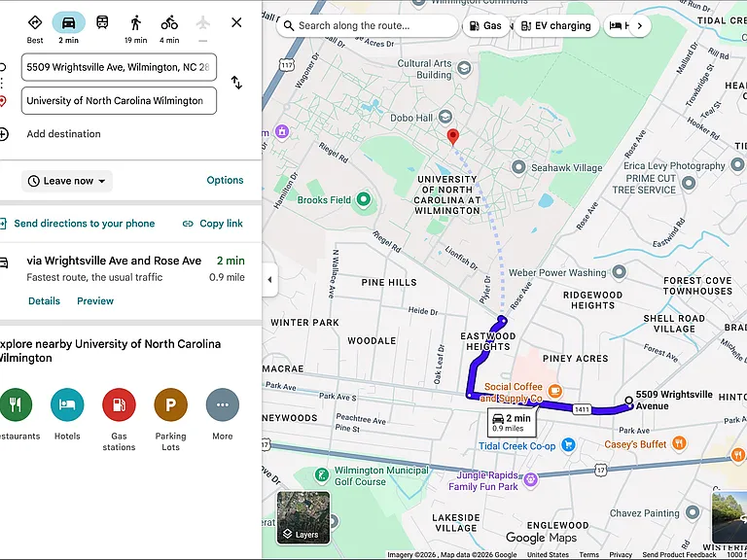Open Brooks Field place marker
Screen dimensions: 747x560
(x=364, y=199)
